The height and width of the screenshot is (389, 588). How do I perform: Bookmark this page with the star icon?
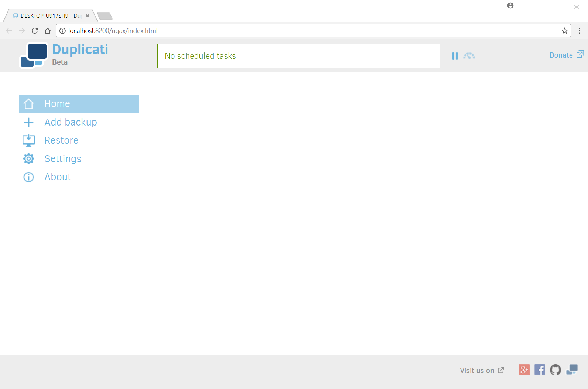pos(565,31)
